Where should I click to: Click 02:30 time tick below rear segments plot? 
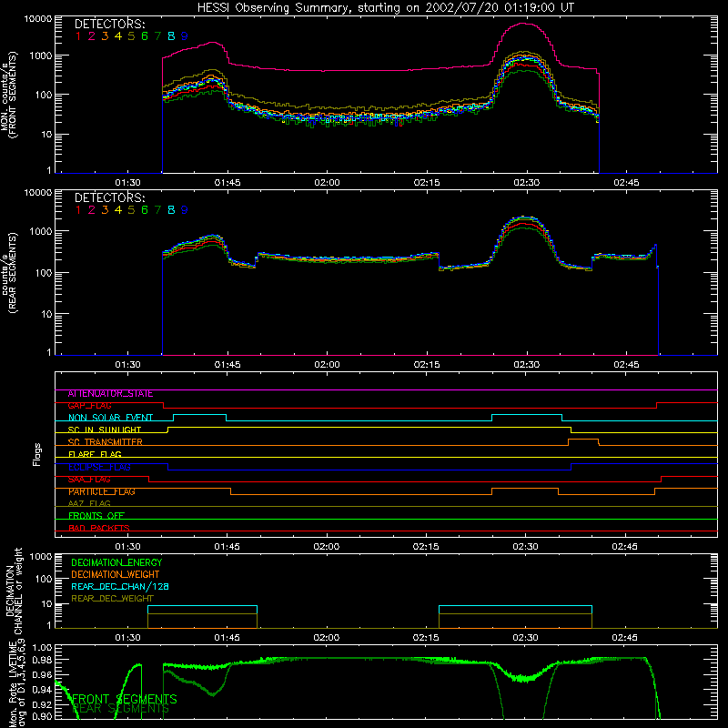[x=527, y=365]
